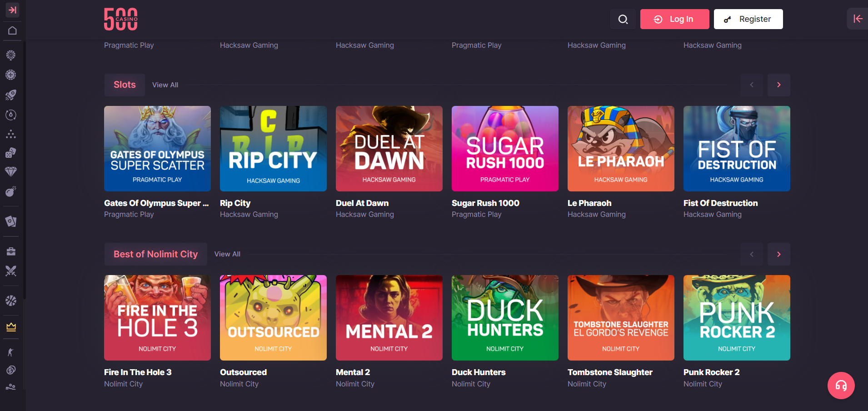Click 'Hacksaw Gaming' under Rip City
Image resolution: width=868 pixels, height=411 pixels.
(249, 215)
